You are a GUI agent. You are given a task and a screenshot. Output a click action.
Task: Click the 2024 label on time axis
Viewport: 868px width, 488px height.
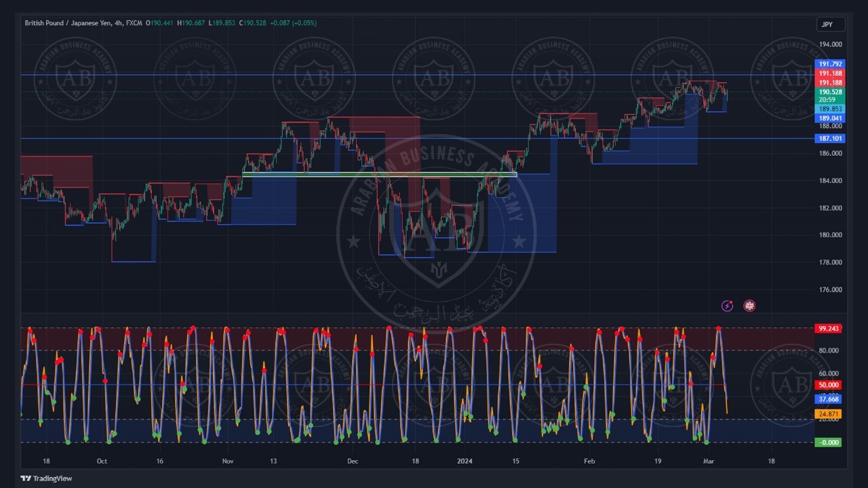(465, 461)
